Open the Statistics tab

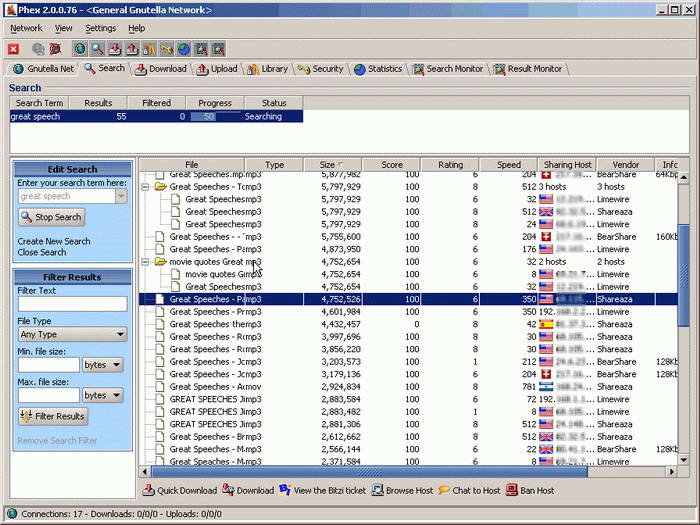coord(378,69)
